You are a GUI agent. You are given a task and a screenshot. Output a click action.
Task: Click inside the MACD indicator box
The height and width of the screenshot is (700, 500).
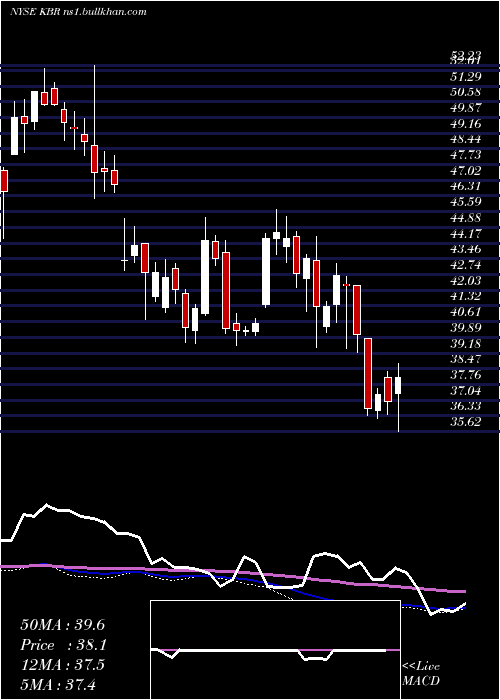coord(275,650)
